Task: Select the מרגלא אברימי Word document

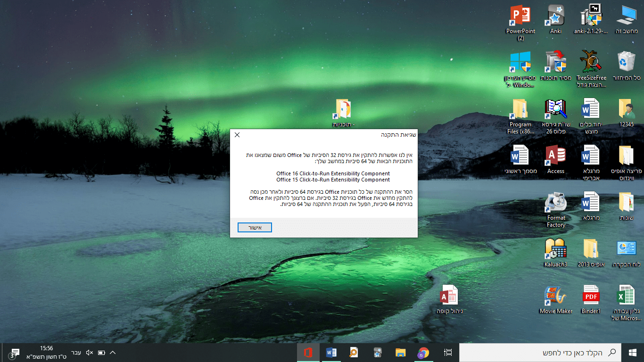Action: [x=591, y=163]
